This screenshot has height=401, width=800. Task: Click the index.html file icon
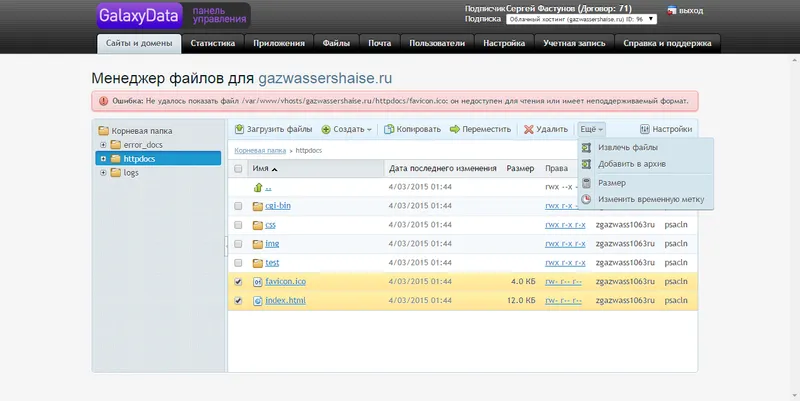pos(258,300)
